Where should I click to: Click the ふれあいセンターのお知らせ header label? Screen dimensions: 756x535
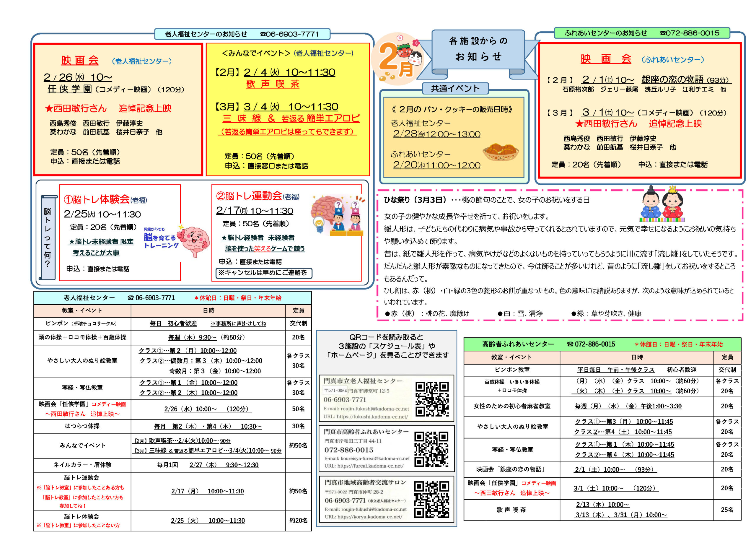[x=642, y=33]
